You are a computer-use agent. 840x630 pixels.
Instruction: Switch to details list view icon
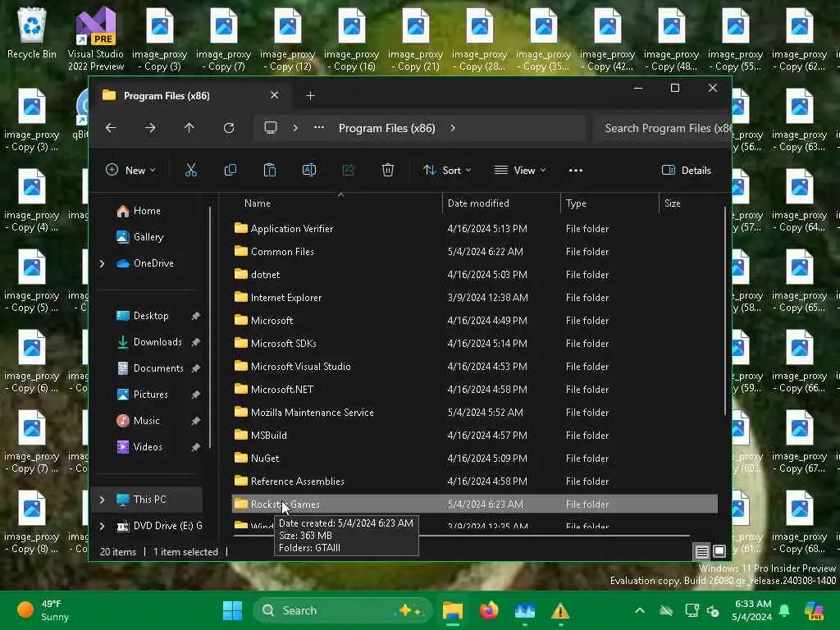click(702, 551)
